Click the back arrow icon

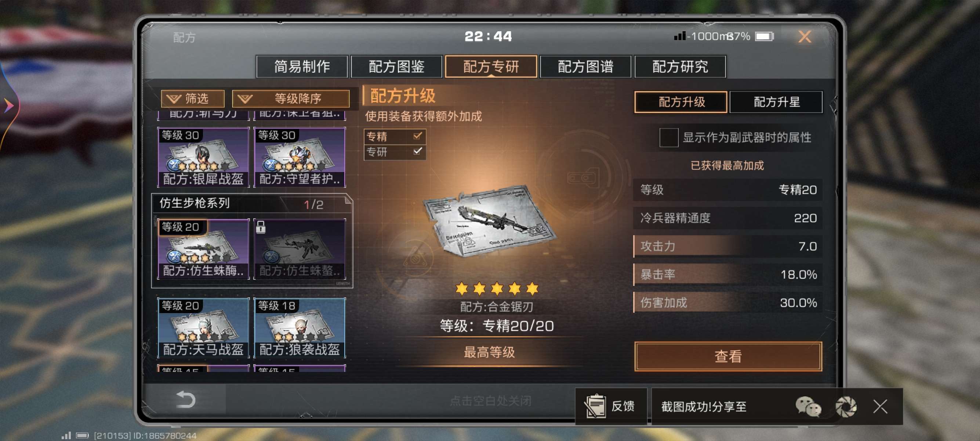186,399
